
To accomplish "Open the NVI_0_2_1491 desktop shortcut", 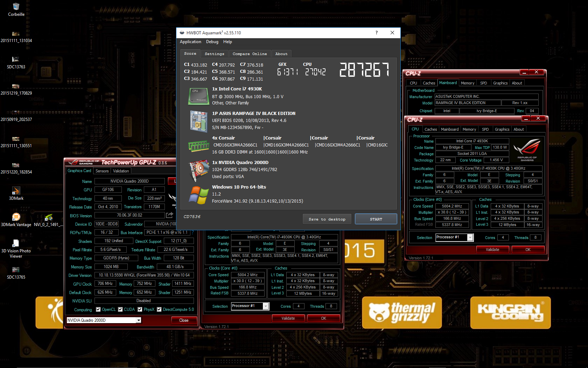I will pos(49,217).
